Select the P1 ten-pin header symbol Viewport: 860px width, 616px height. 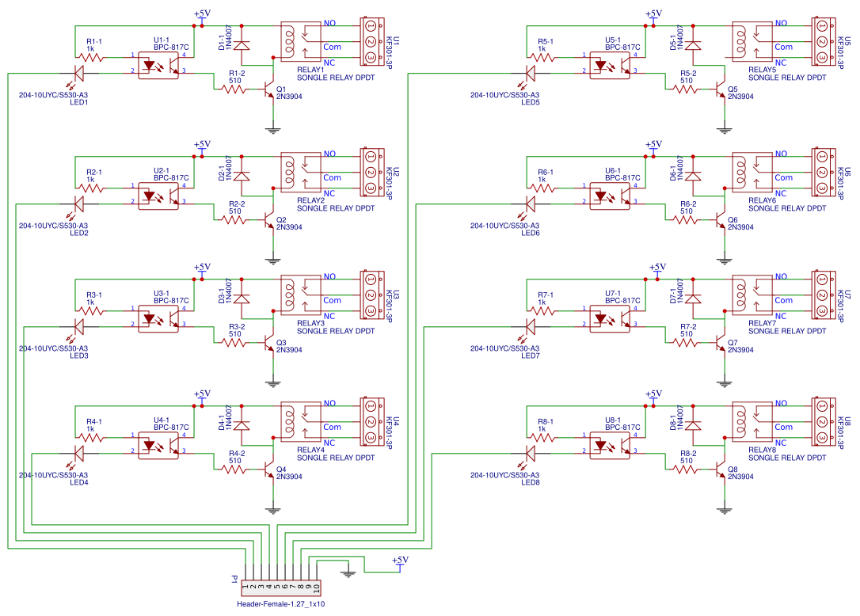pyautogui.click(x=281, y=588)
